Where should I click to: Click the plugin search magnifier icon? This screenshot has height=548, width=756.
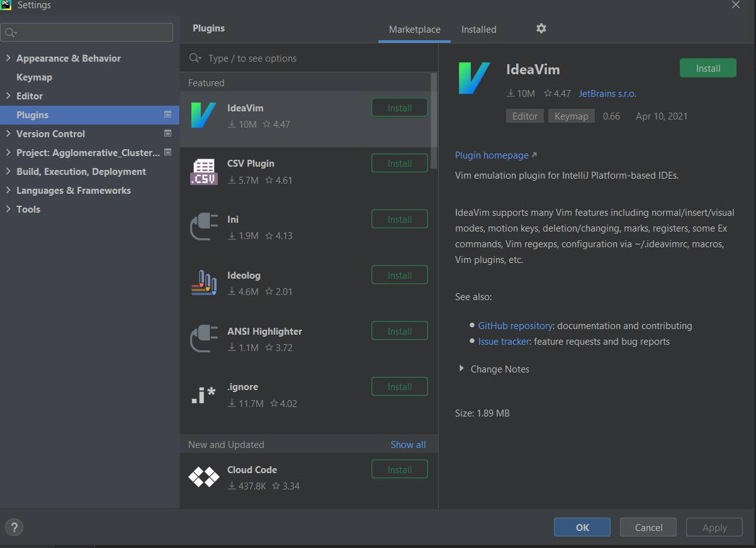(195, 58)
